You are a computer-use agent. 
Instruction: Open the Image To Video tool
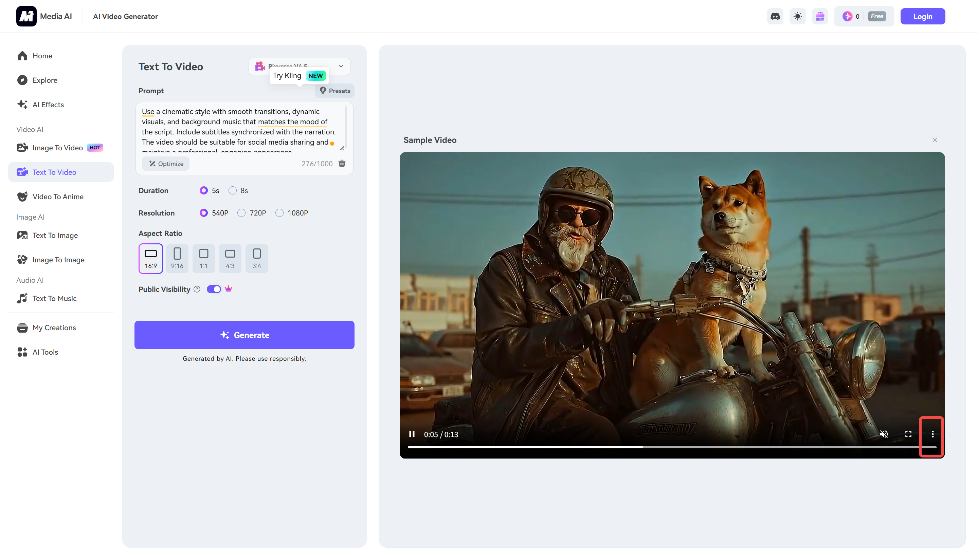click(x=58, y=147)
